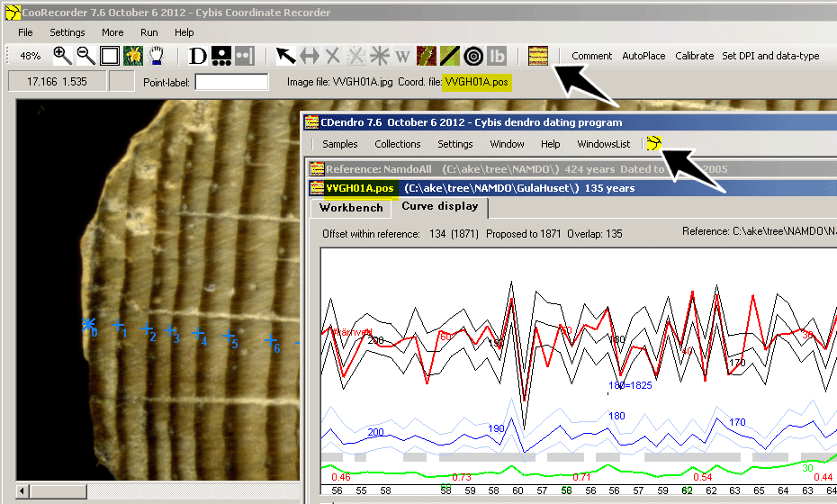Open the More menu
Image resolution: width=837 pixels, height=504 pixels.
112,32
